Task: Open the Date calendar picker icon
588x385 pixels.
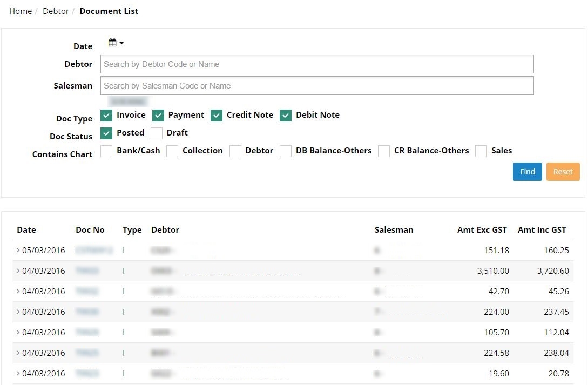Action: 116,42
